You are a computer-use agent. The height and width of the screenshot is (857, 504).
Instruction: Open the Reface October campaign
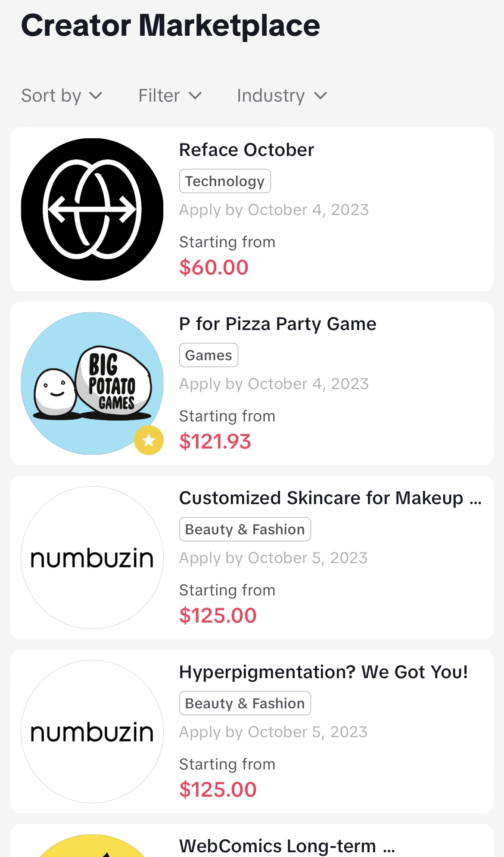pyautogui.click(x=246, y=150)
